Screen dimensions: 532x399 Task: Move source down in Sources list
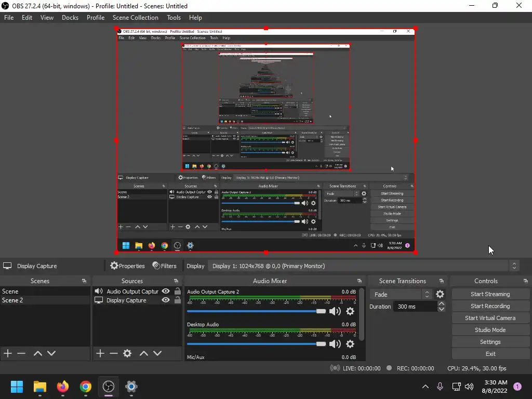(x=157, y=353)
